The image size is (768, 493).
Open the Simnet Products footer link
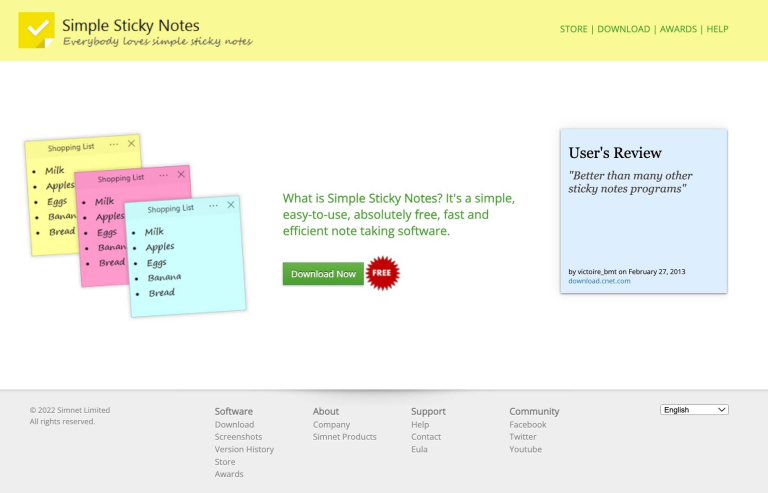point(345,437)
